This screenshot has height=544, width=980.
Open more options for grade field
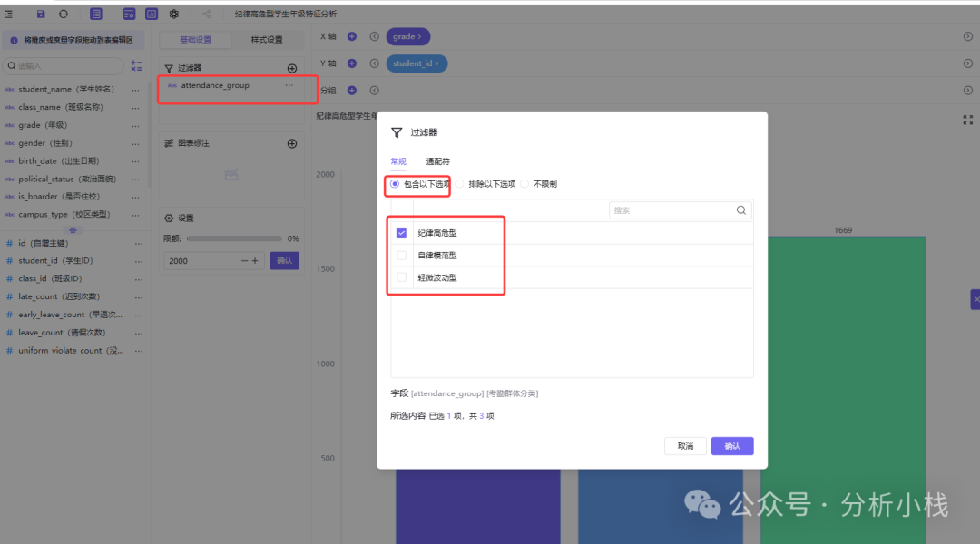135,125
